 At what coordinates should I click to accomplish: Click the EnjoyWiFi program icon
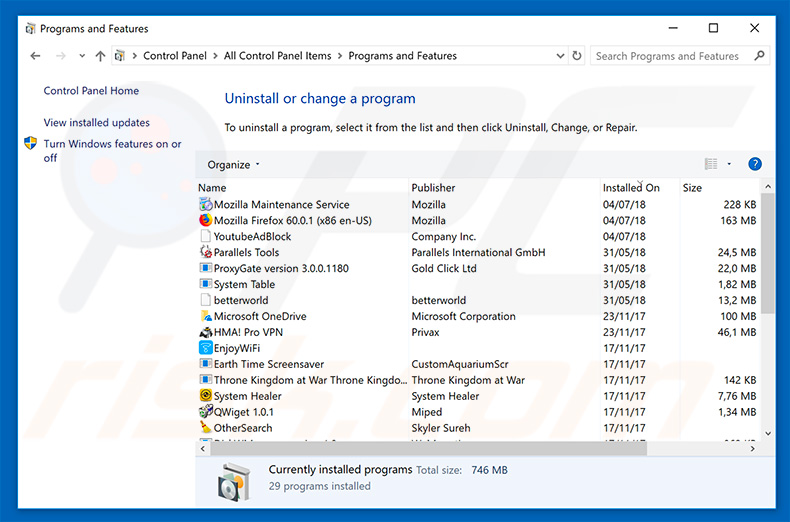click(x=206, y=349)
